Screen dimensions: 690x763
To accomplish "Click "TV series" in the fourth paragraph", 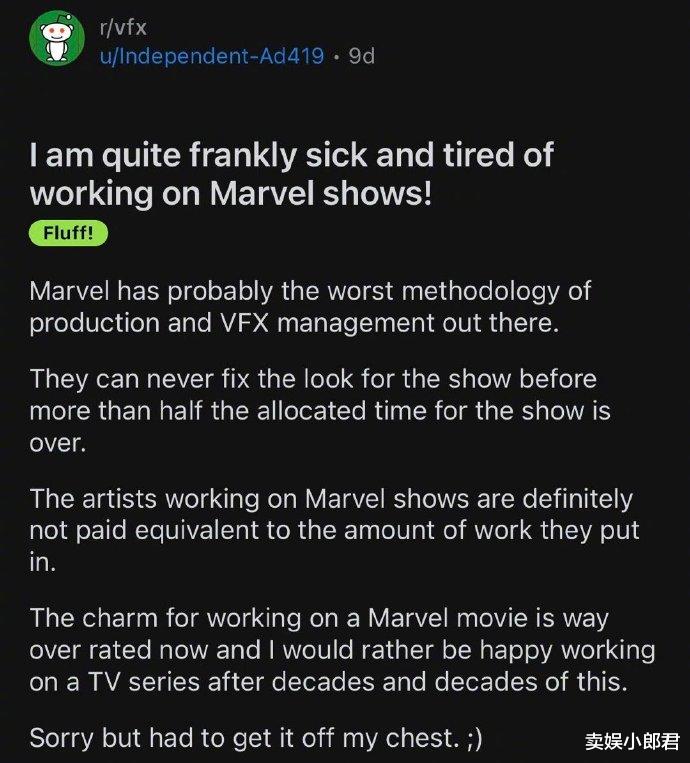I will click(x=144, y=682).
